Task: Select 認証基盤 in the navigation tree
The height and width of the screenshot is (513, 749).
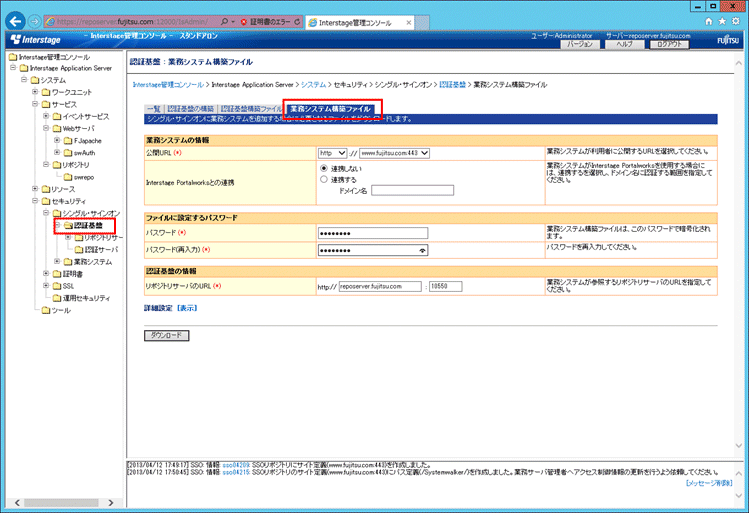Action: pyautogui.click(x=88, y=225)
